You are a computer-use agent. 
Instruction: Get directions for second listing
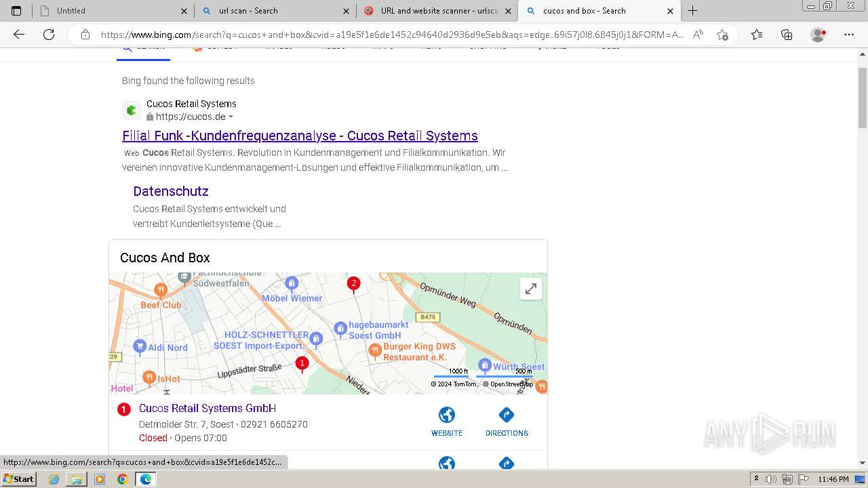tap(507, 463)
